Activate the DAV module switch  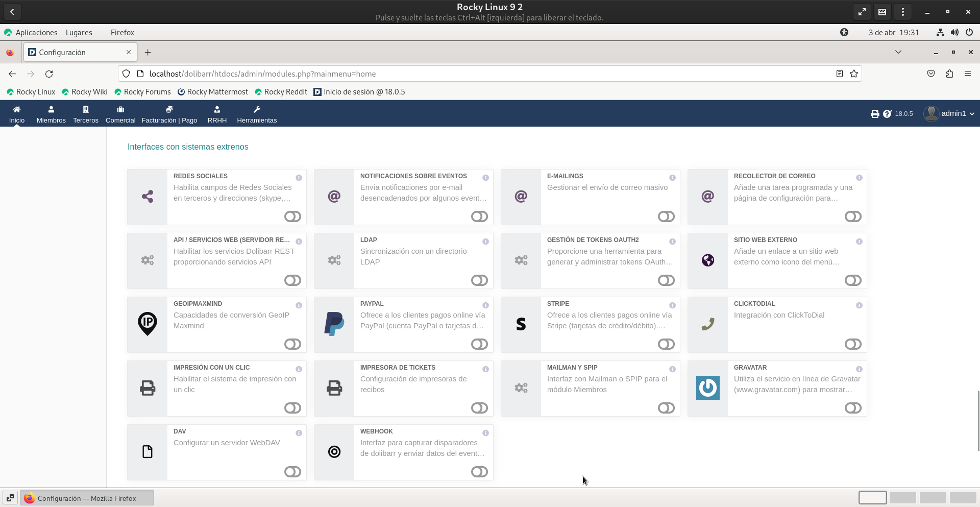(x=292, y=472)
